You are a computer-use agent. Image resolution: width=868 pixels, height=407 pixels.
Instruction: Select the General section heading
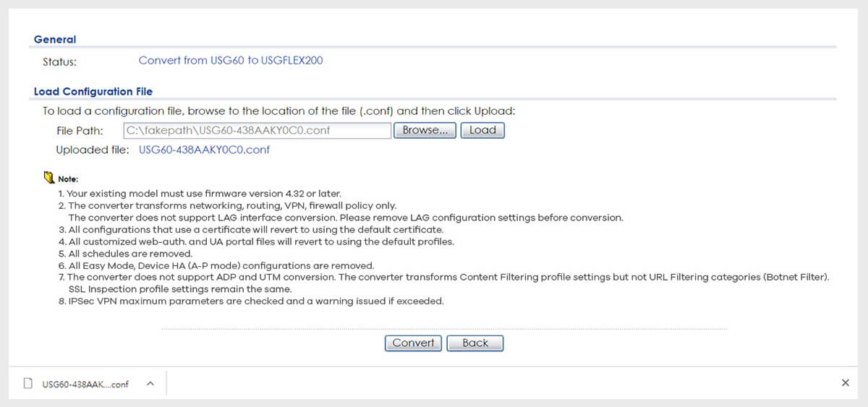click(x=55, y=39)
